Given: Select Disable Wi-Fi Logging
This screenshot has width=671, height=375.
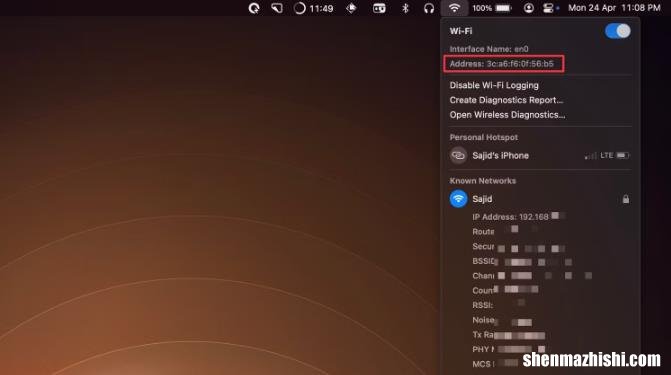Looking at the screenshot, I should (x=494, y=85).
